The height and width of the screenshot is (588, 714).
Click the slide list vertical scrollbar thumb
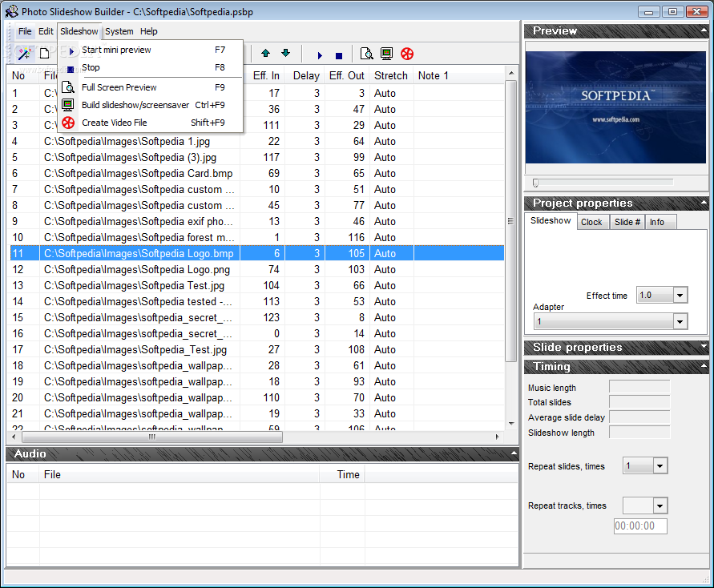point(510,221)
